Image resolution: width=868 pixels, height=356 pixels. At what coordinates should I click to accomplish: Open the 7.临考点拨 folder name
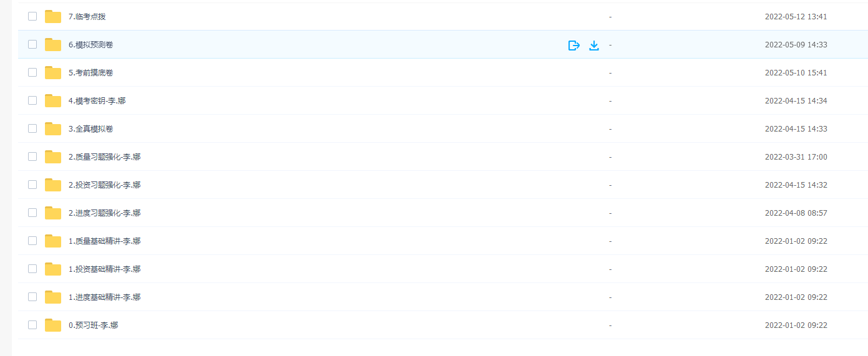point(87,17)
